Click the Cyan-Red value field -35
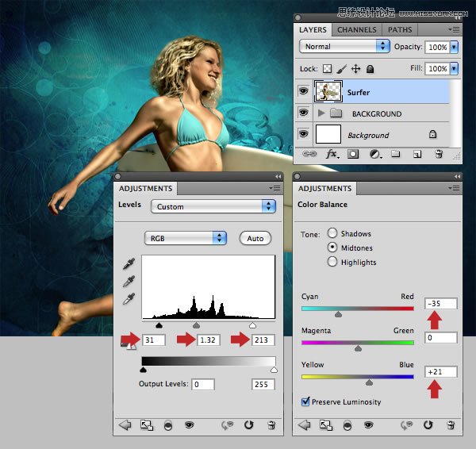This screenshot has height=449, width=476. pos(441,303)
